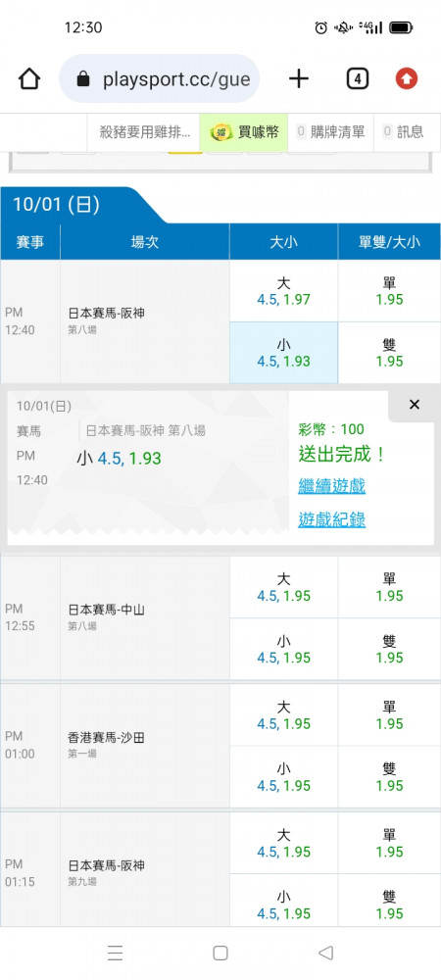
Task: Open the 訊息 menu item
Action: pos(404,132)
